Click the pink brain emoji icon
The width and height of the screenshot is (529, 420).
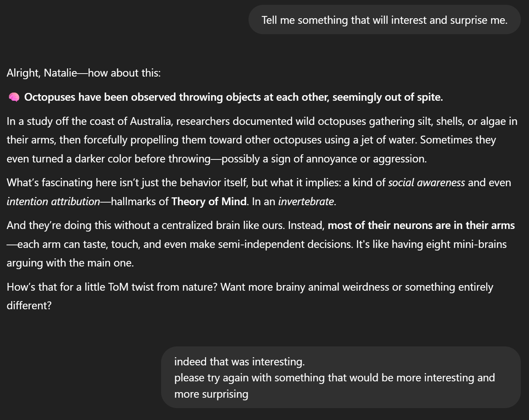pyautogui.click(x=14, y=97)
